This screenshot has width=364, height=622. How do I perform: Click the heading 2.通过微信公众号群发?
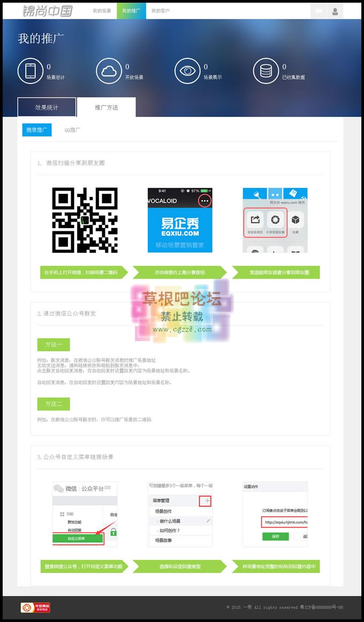click(66, 313)
